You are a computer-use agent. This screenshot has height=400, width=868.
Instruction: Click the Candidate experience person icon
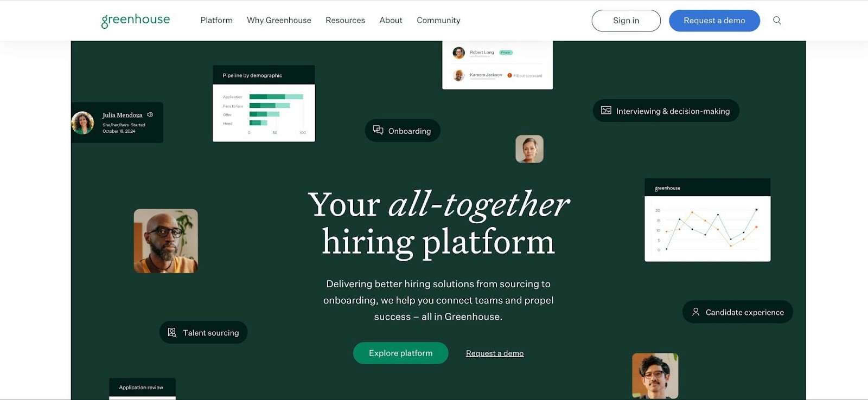695,312
